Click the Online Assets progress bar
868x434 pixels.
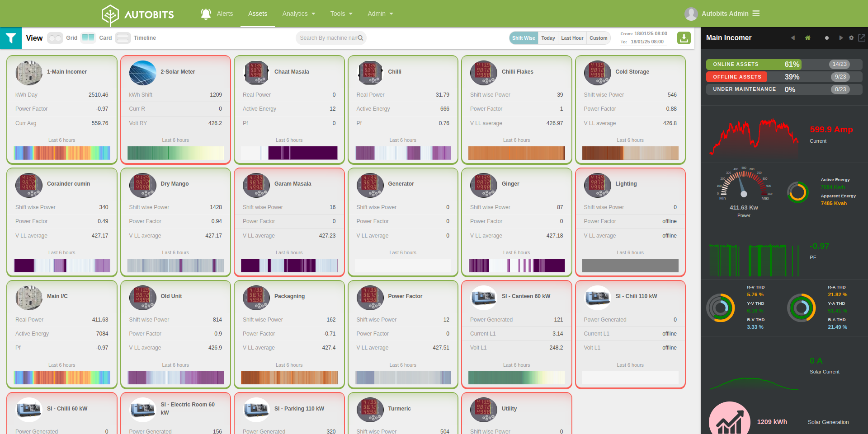point(784,64)
